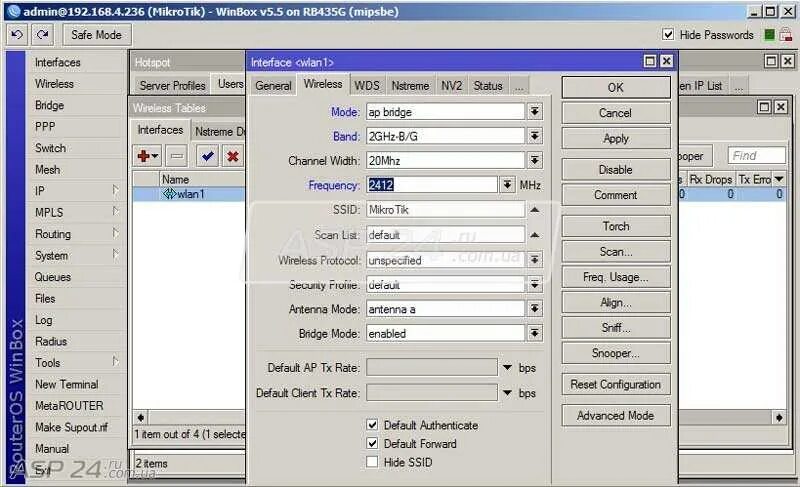Open Bridge in the sidebar menu
Screen dimensions: 800x487
49,105
